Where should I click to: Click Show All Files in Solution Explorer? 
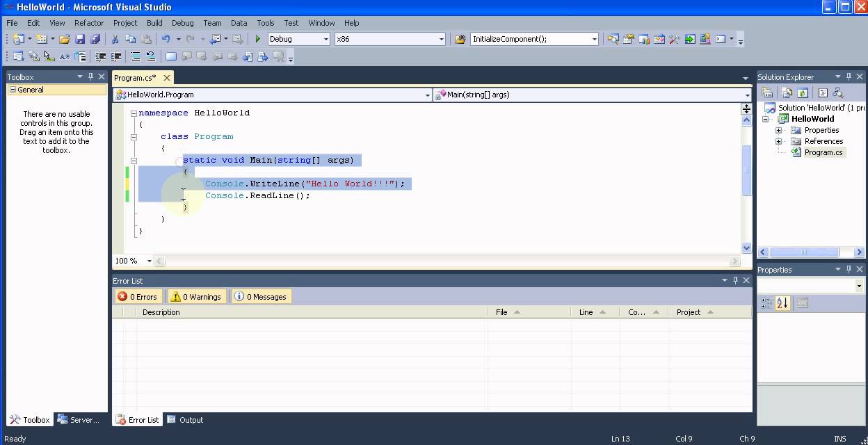(785, 92)
